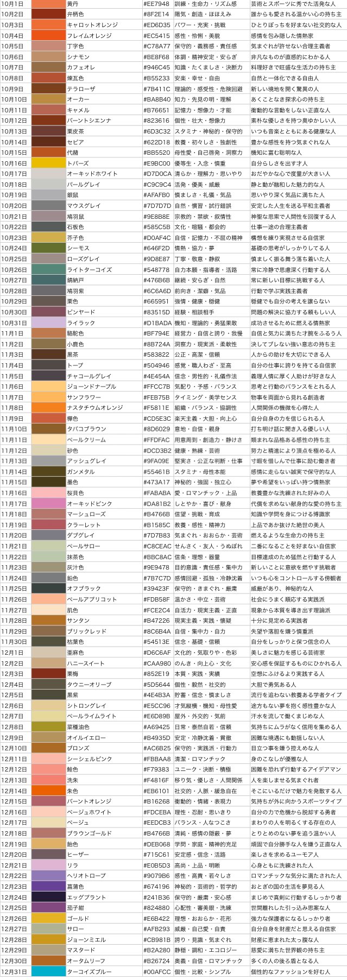Click the hex code #39423F
The height and width of the screenshot is (980, 347).
pos(156,589)
